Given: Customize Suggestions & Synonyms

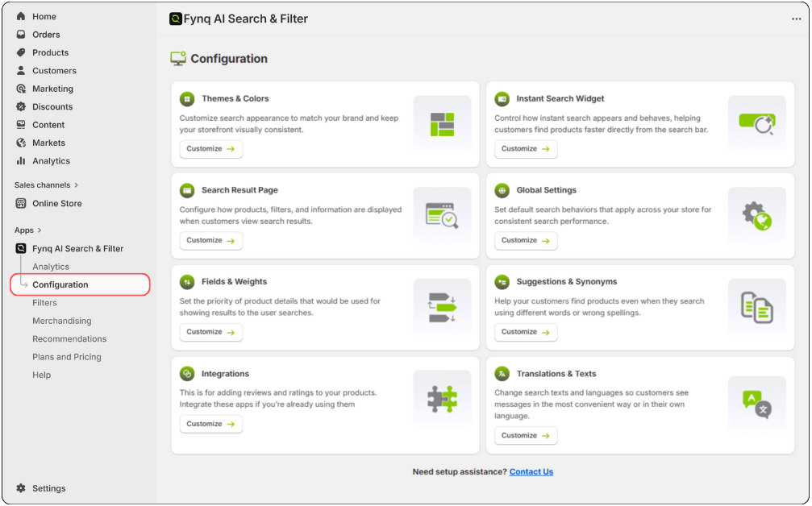Looking at the screenshot, I should 526,332.
